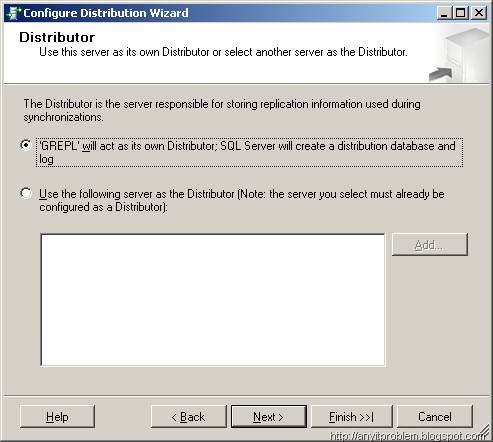The image size is (493, 442).
Task: Close the wizard with the X button
Action: 479,13
